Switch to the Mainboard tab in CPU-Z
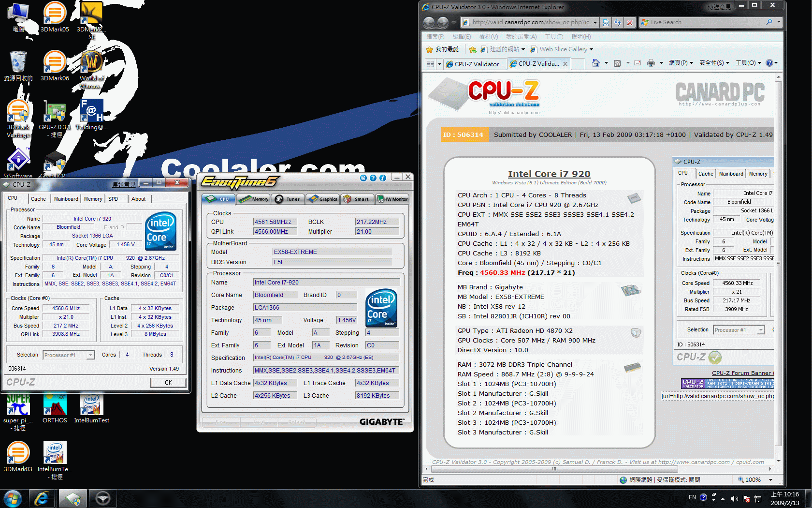The image size is (812, 508). (x=66, y=199)
